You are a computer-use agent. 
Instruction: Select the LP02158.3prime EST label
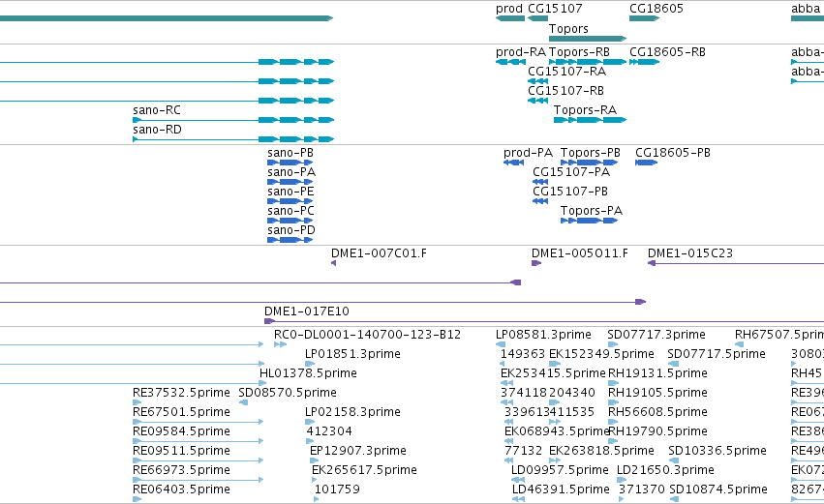coord(352,413)
